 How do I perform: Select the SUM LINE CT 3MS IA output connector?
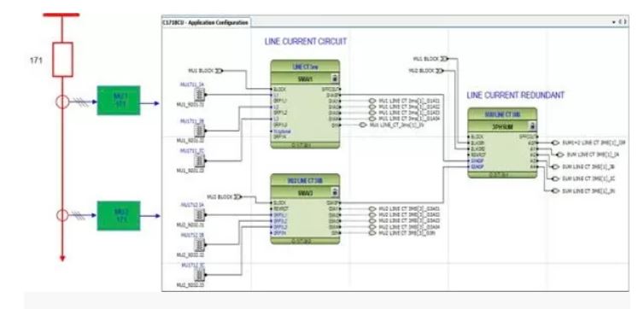559,154
